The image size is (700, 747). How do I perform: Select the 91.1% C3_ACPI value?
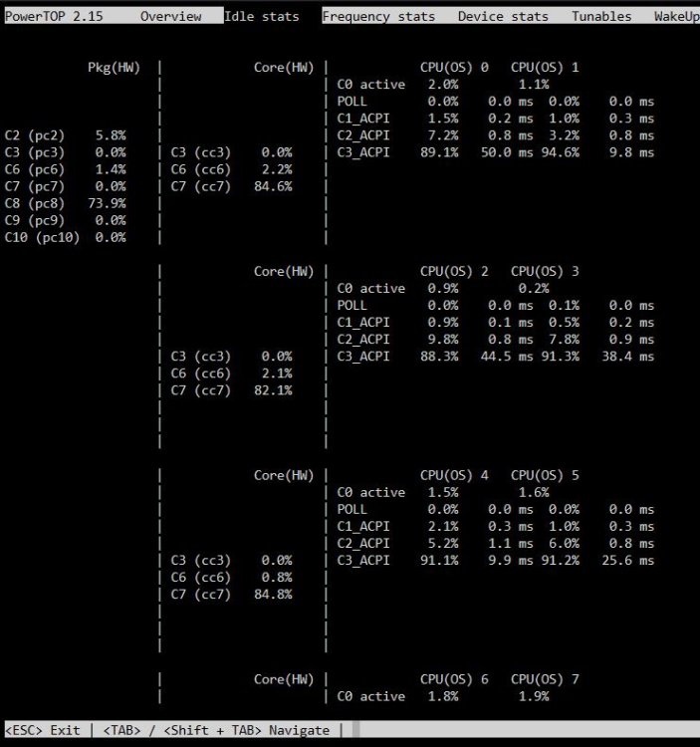(x=439, y=560)
